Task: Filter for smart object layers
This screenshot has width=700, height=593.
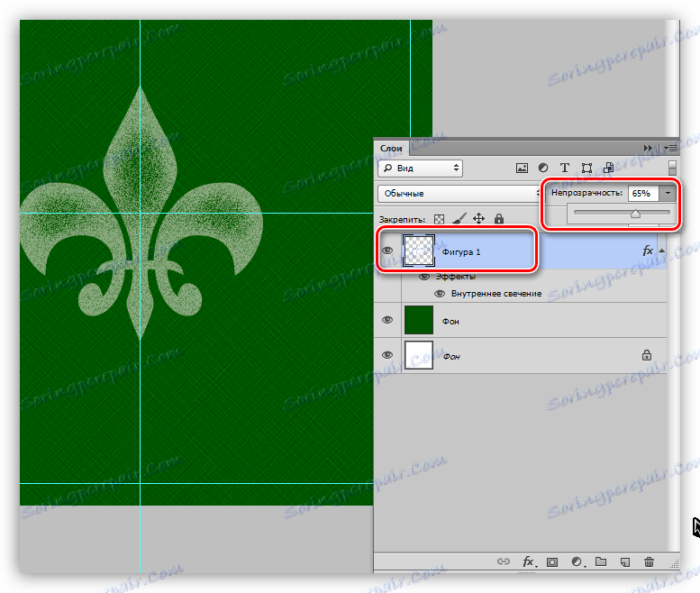Action: coord(608,168)
